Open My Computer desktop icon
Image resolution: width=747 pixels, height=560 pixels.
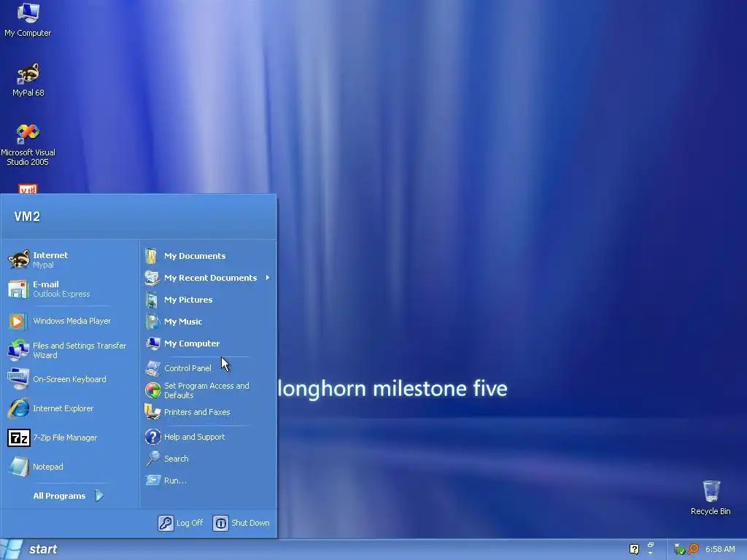tap(28, 19)
